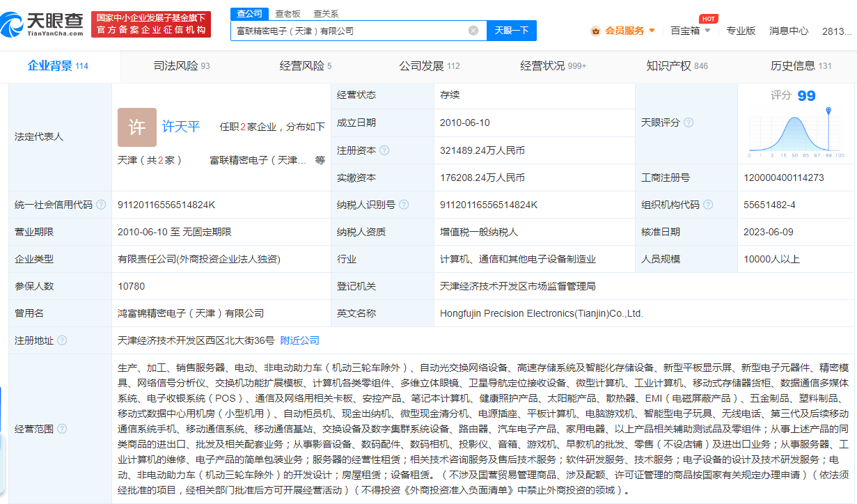Switch to the 查老板 search tab
The image size is (857, 504).
pos(288,13)
